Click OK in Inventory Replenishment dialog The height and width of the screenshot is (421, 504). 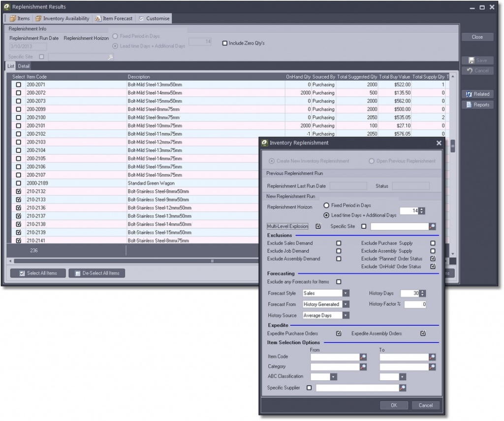click(394, 405)
